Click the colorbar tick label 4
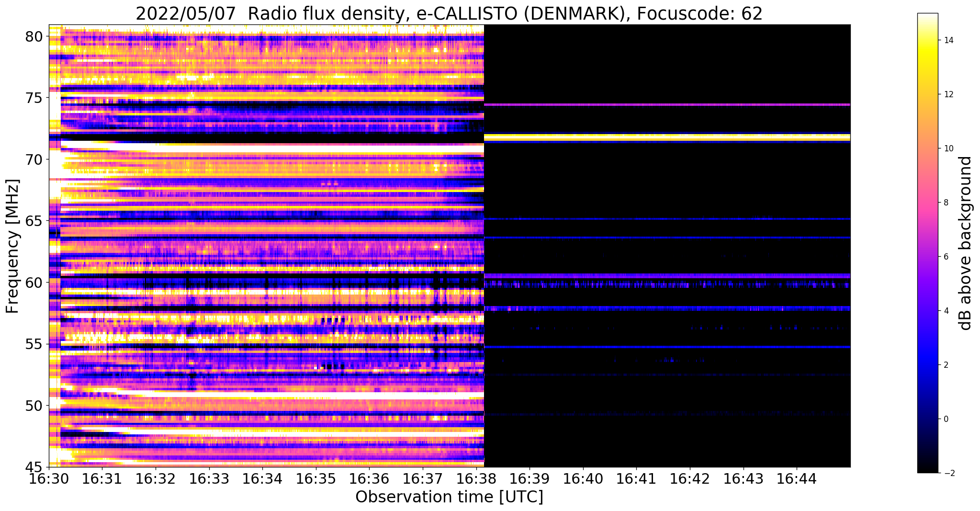Viewport: 980px width, 511px height. [946, 311]
